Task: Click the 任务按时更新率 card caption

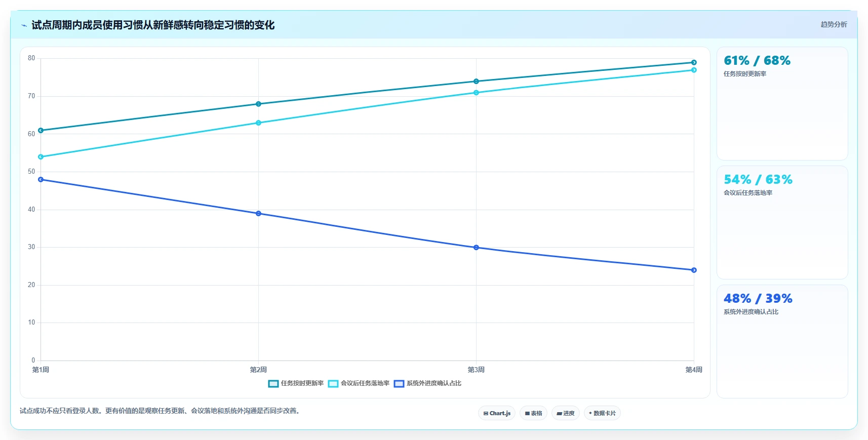Action: tap(744, 74)
